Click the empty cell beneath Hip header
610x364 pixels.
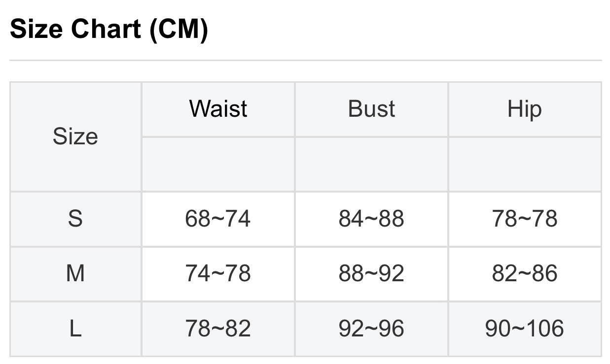tap(524, 164)
